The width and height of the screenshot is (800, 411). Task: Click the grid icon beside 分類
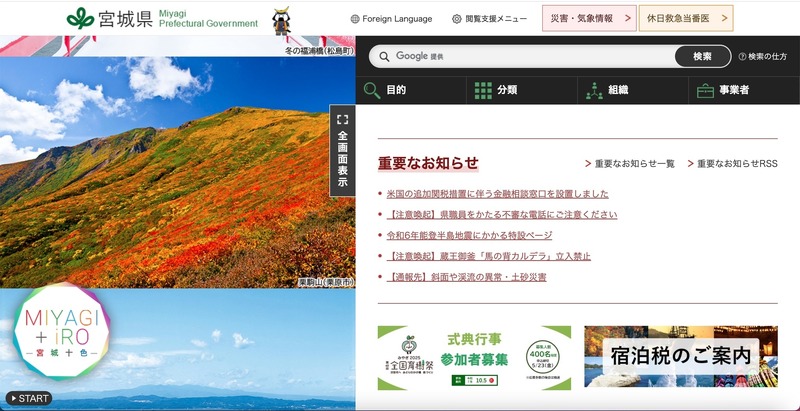(483, 90)
